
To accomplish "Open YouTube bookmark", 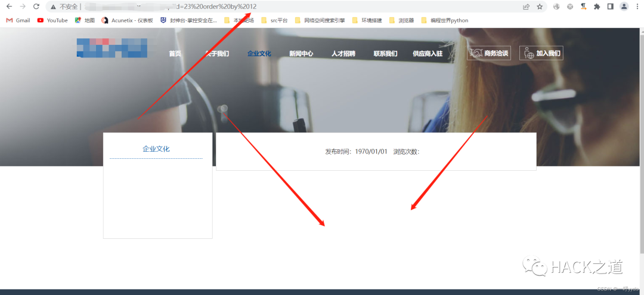I will click(52, 20).
